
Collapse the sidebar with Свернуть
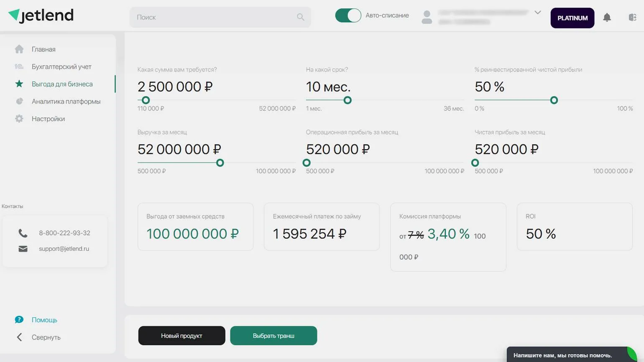click(x=46, y=337)
